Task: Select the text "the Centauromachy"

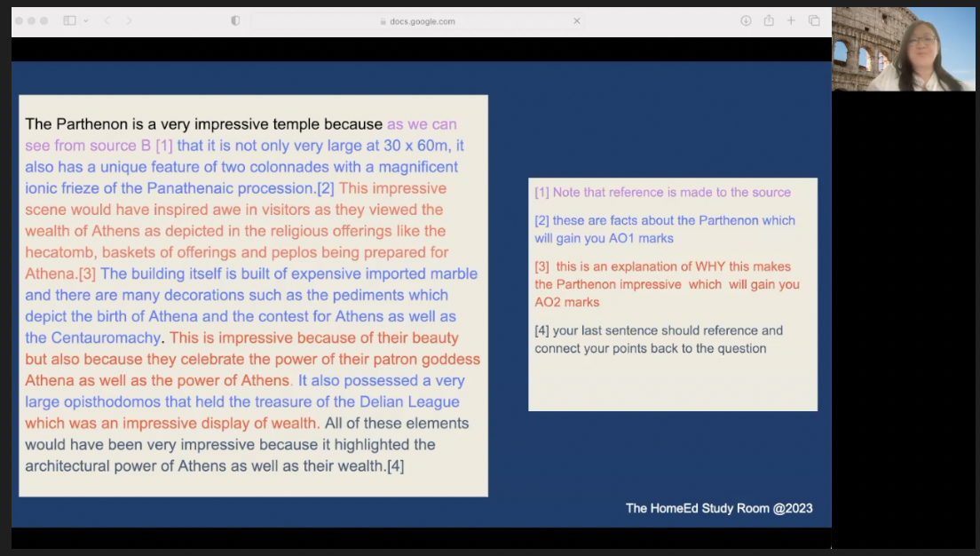Action: 93,338
